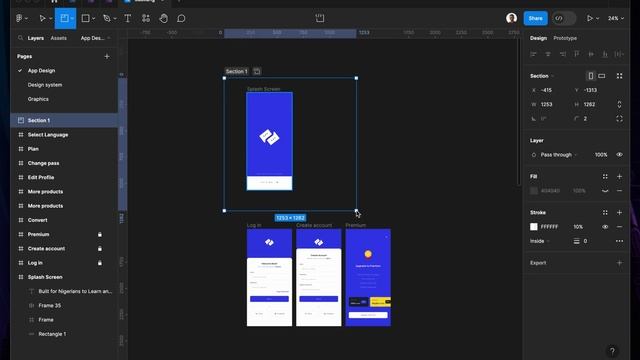Screen dimensions: 640x360
Task: Open shape tools dropdown arrow
Action: pos(93,19)
